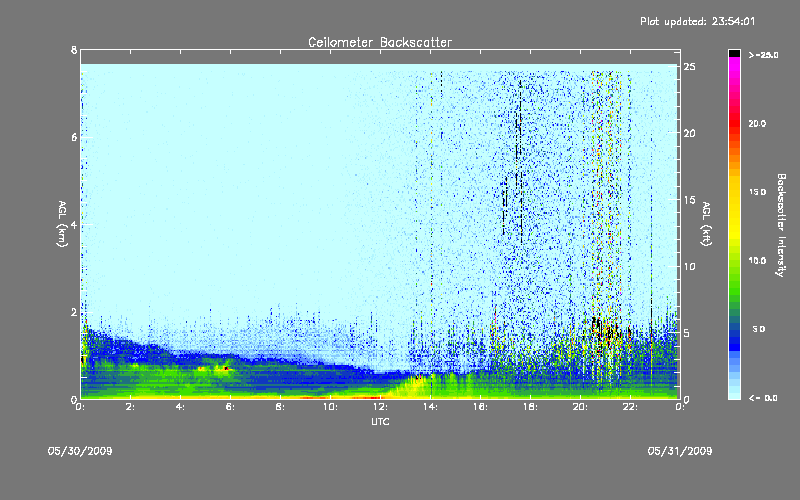Select the 5.0 colorbar label
This screenshot has height=500, width=800.
pos(759,329)
